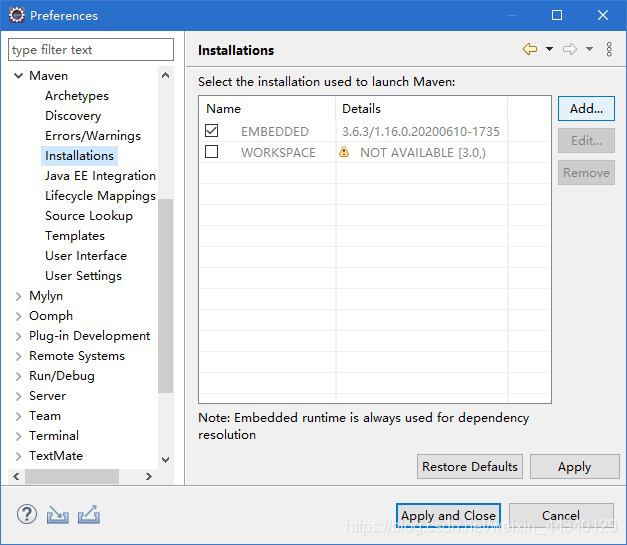Select the Installations tree item

80,156
